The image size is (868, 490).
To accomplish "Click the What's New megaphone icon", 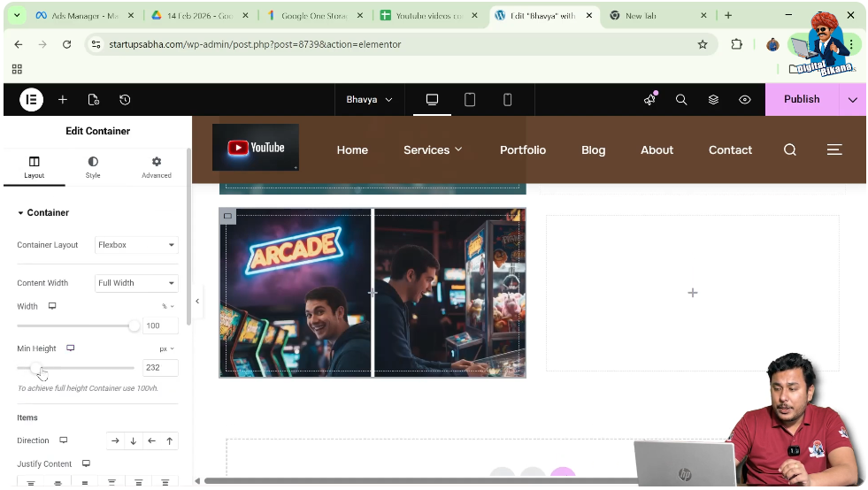I will point(649,100).
